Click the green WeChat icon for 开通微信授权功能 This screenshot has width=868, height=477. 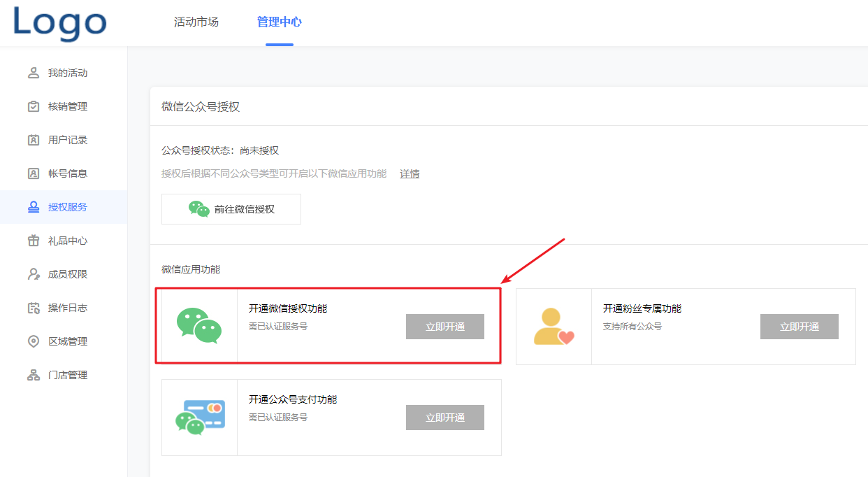point(199,326)
